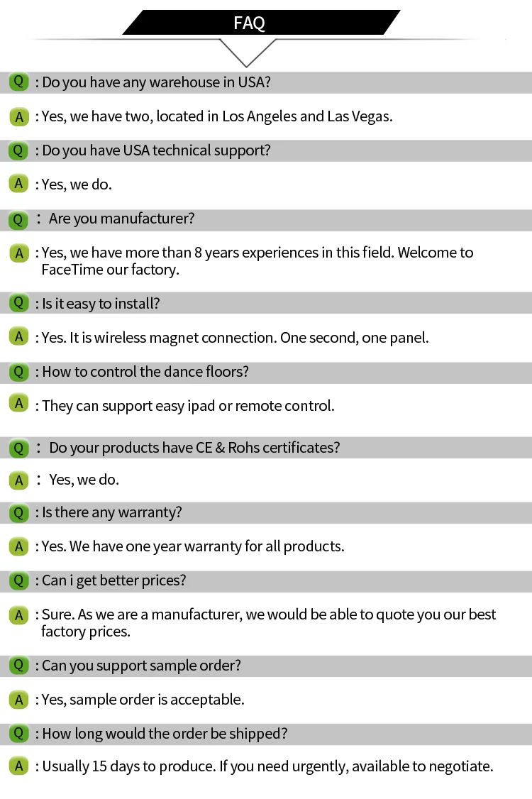Click the Q icon beside the USA warehouse question

[18, 82]
